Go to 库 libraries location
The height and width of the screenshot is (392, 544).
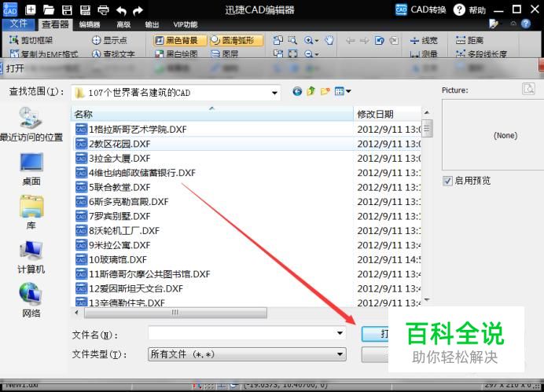(x=31, y=213)
